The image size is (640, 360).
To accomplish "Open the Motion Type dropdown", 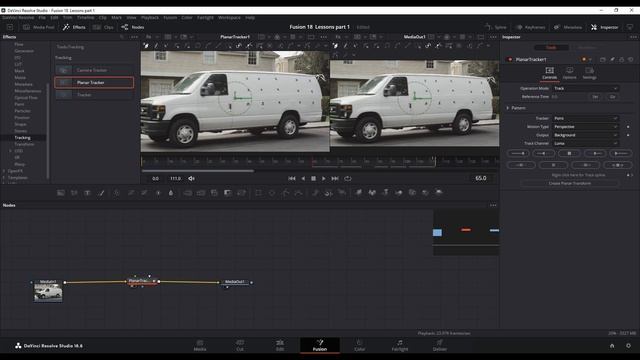I will pos(585,127).
